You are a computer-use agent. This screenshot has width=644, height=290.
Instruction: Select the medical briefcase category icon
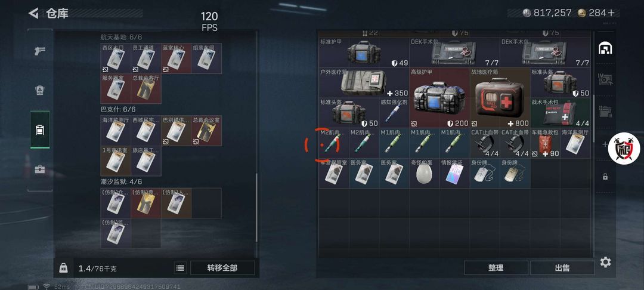(40, 169)
